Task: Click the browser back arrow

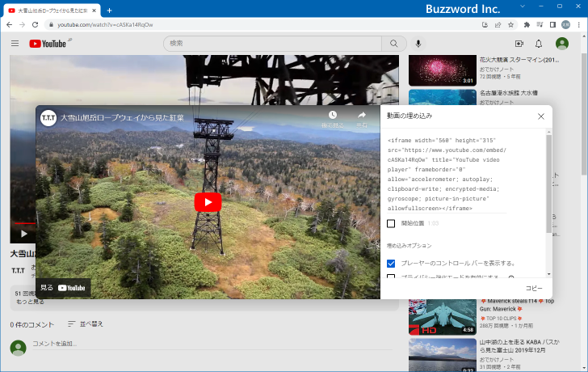Action: (x=10, y=25)
